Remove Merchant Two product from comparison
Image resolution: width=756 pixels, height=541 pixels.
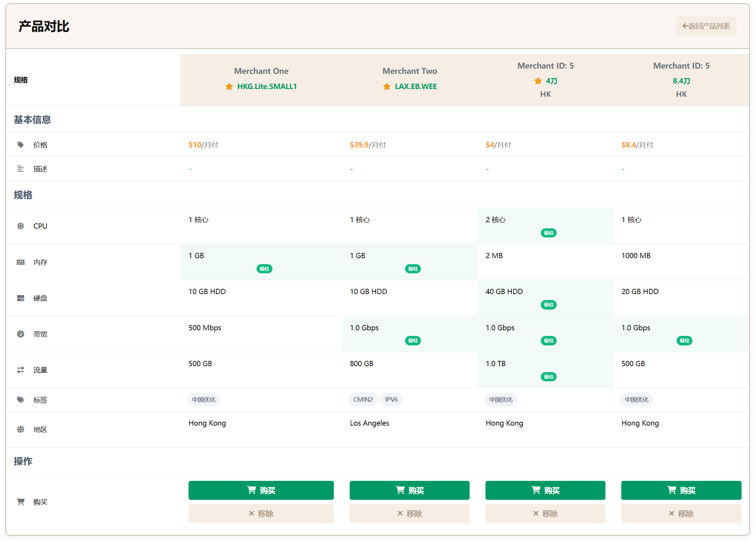point(409,514)
